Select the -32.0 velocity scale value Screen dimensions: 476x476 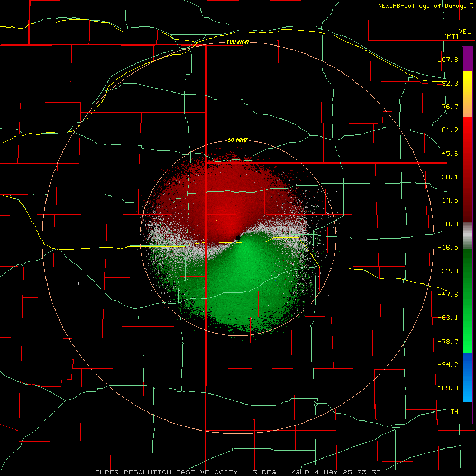tap(448, 271)
